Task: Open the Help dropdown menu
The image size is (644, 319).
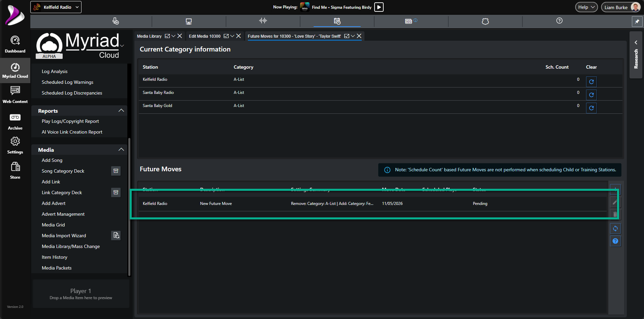Action: [x=586, y=7]
